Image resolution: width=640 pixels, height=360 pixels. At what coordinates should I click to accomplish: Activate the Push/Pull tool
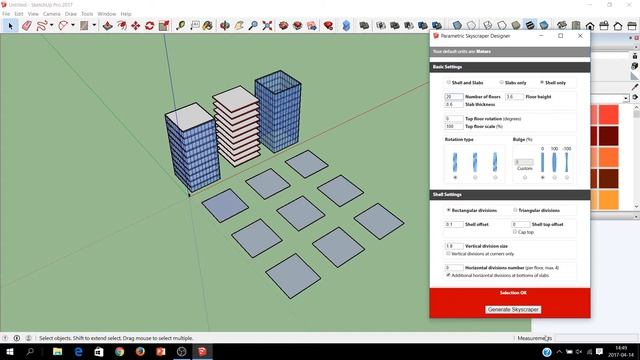click(x=107, y=26)
